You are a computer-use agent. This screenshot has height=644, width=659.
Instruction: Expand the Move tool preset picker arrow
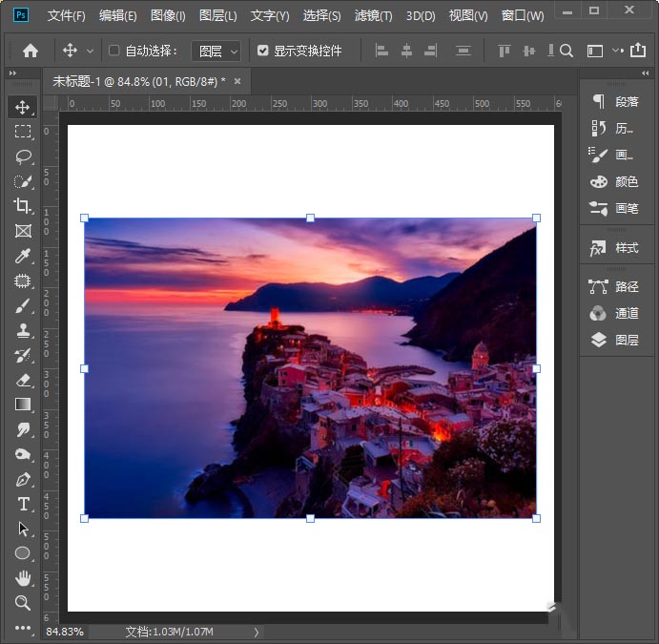click(x=91, y=51)
